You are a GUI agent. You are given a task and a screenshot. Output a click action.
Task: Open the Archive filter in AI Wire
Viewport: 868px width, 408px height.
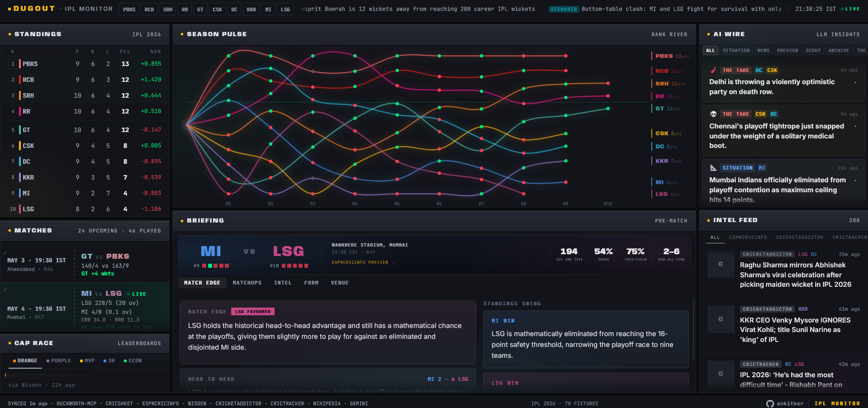tap(839, 51)
